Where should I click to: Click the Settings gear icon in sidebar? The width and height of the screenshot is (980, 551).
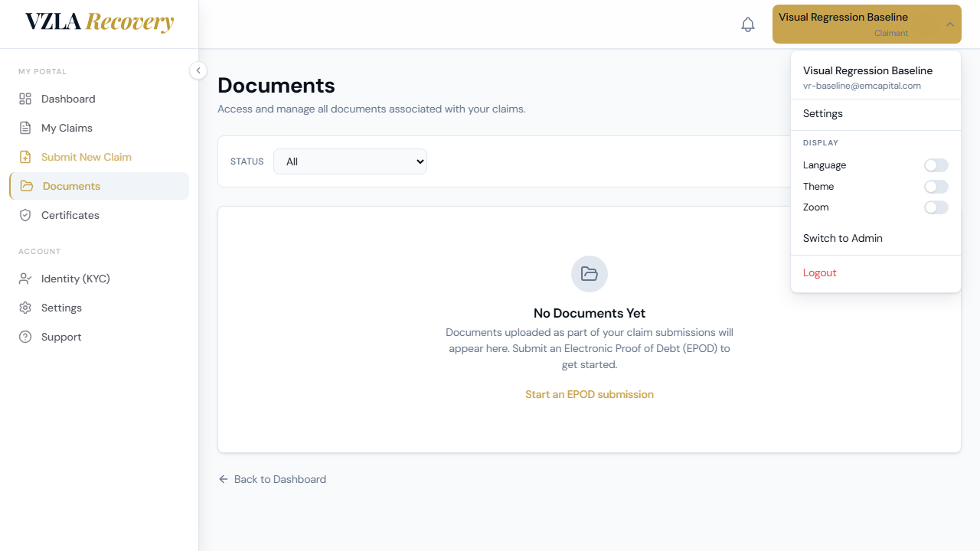(x=25, y=308)
